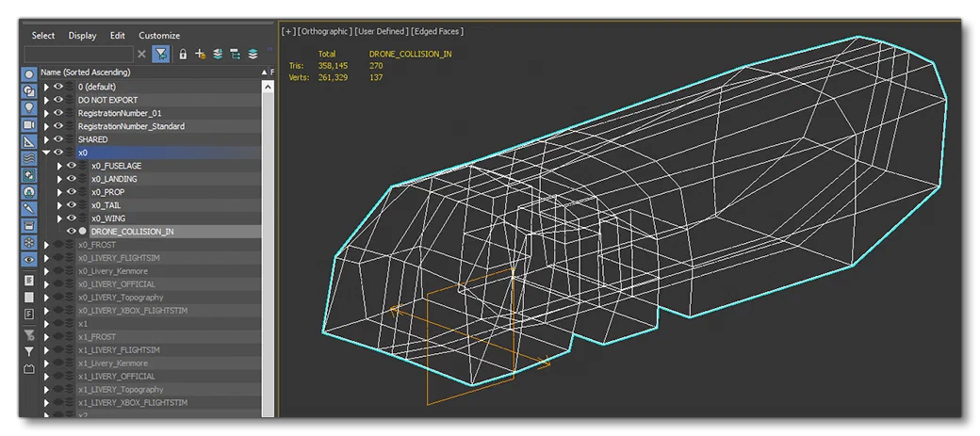Open the [User Defined] viewport menu
The image size is (980, 436).
(382, 31)
